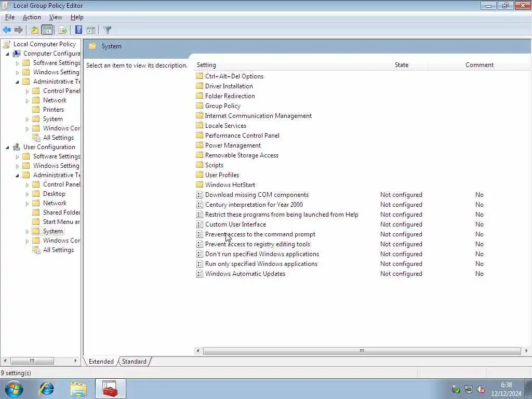This screenshot has width=532, height=399.
Task: Select Restrict these programs launched from Help
Action: [x=282, y=215]
